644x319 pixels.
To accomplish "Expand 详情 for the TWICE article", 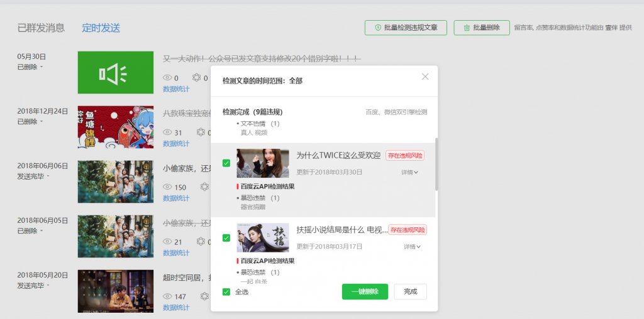I will (409, 173).
